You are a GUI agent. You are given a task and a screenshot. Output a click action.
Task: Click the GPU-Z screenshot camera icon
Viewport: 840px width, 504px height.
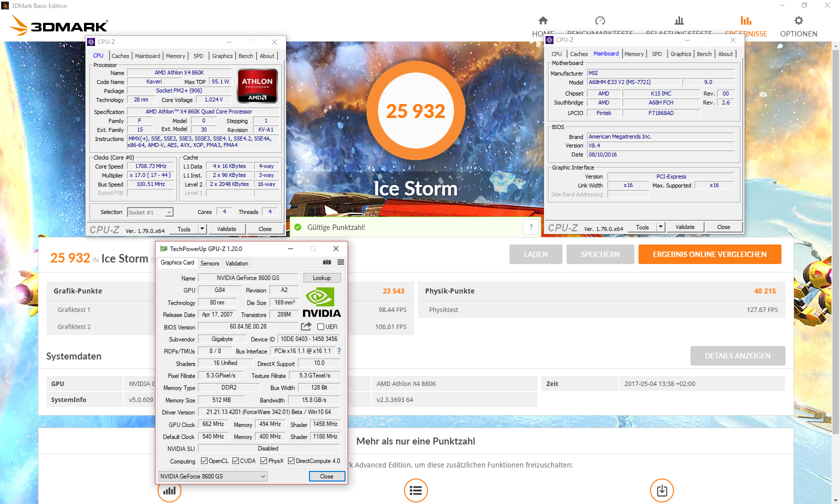point(327,262)
